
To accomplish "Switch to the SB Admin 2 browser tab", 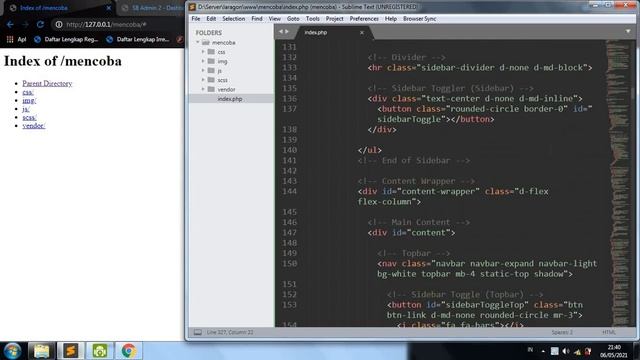I will click(153, 8).
